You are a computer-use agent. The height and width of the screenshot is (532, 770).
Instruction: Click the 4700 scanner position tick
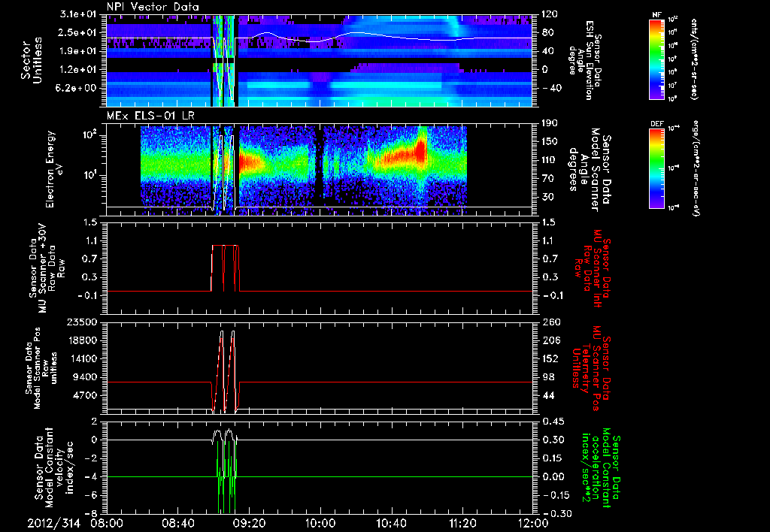coord(85,395)
